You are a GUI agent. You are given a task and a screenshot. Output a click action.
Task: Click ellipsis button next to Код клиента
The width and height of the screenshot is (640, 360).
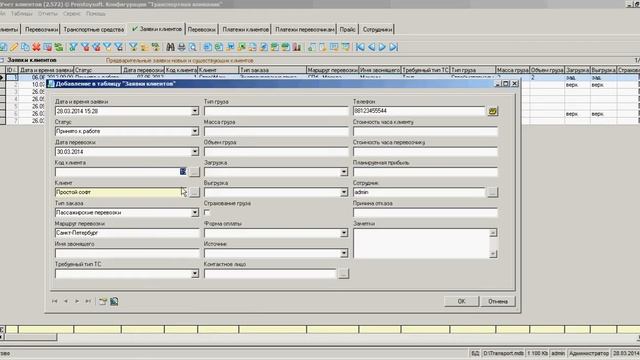195,172
